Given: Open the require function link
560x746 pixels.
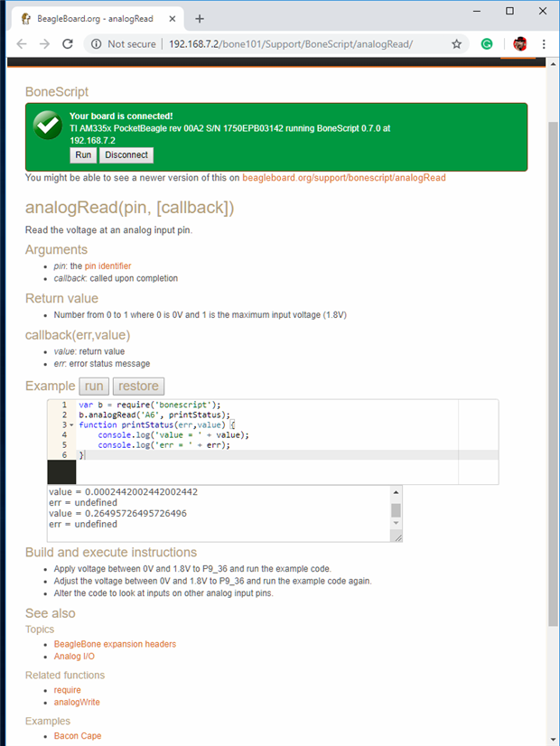Looking at the screenshot, I should [67, 690].
